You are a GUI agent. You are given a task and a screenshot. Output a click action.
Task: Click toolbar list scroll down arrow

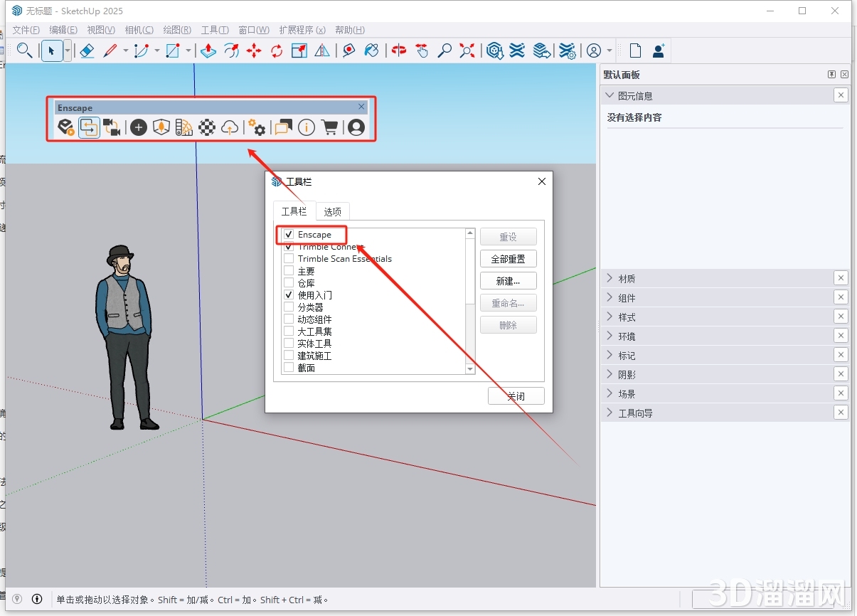470,368
